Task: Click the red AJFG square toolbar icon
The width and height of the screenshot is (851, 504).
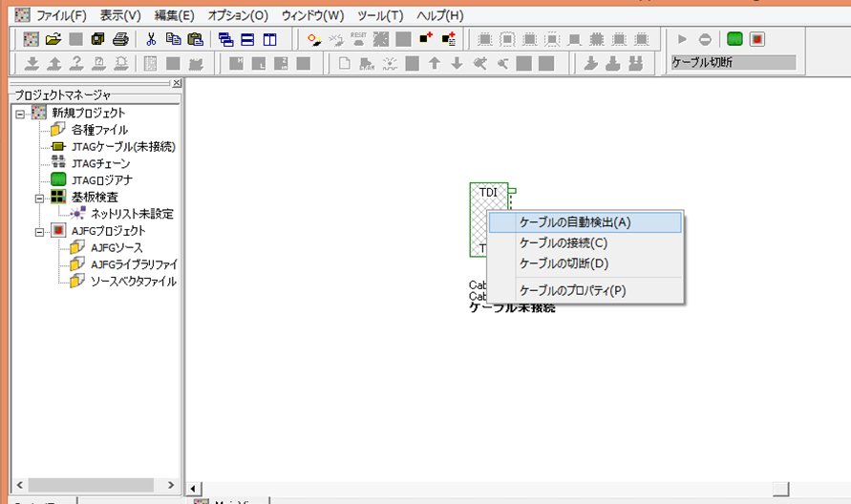Action: 757,39
